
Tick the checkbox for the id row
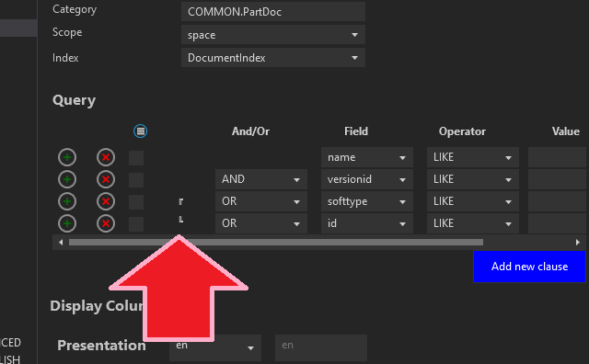point(136,224)
